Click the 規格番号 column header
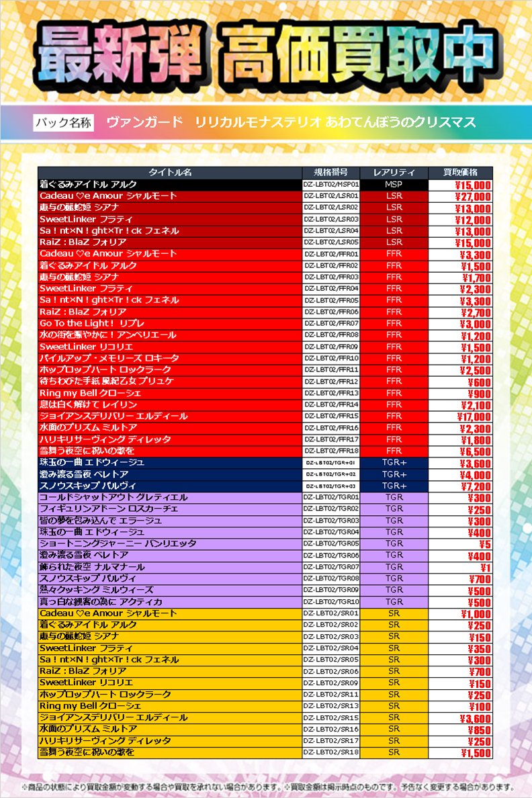The width and height of the screenshot is (532, 798). click(331, 172)
